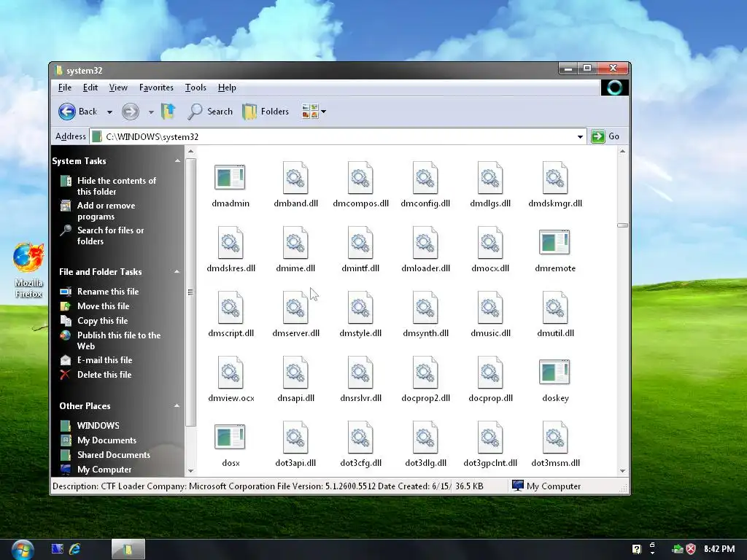Select dnsapi.dll file icon
Viewport: 747px width, 560px height.
[x=295, y=372]
